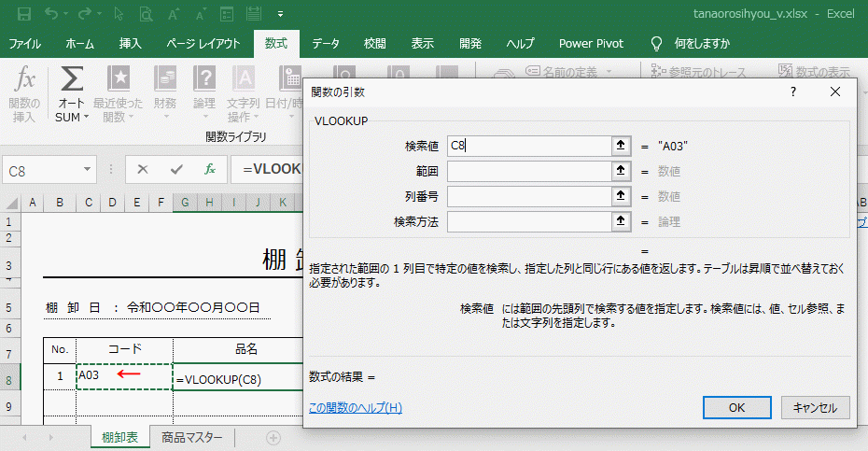Click cell containing A03 code
868x451 pixels.
(x=124, y=376)
